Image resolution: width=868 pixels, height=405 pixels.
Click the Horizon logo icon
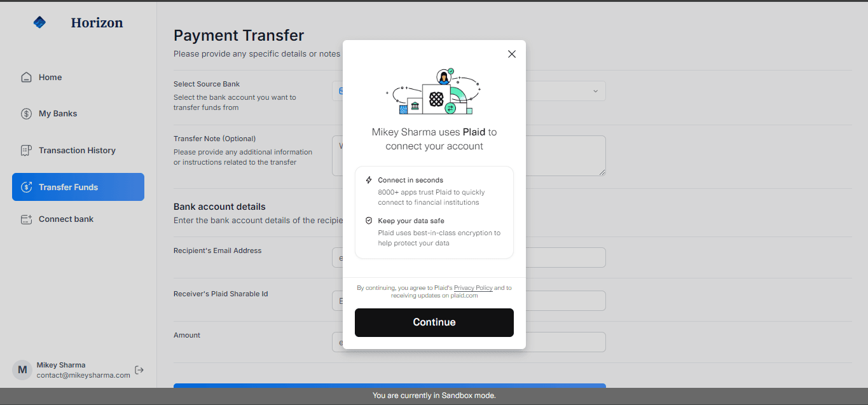click(39, 22)
